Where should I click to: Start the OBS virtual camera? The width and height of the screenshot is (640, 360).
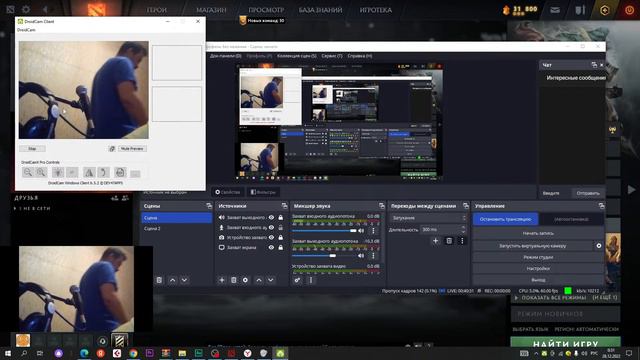(x=533, y=246)
